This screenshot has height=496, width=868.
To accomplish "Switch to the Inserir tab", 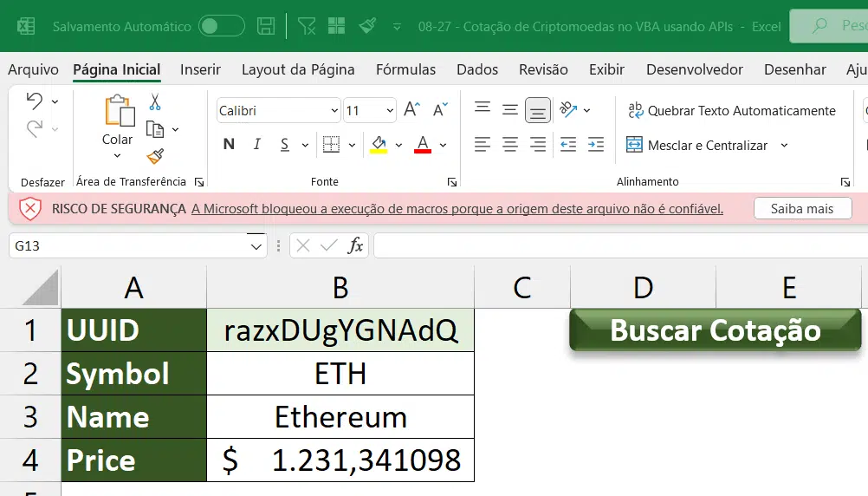I will tap(200, 69).
